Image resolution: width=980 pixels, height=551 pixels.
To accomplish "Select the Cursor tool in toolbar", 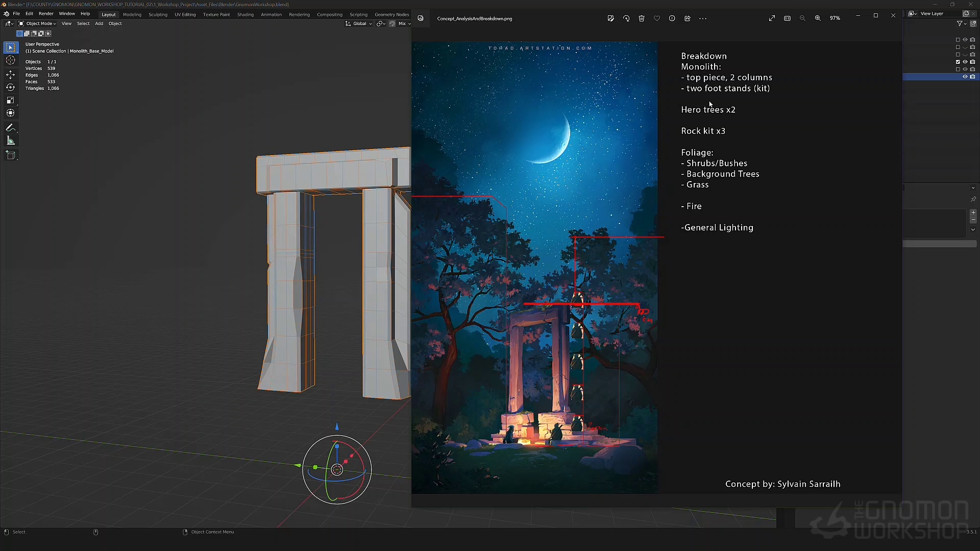I will [10, 61].
